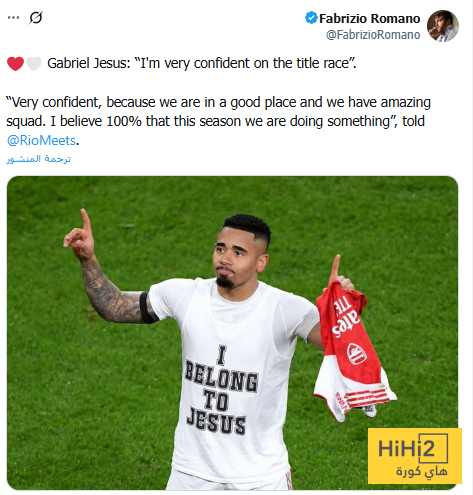Image resolution: width=473 pixels, height=495 pixels.
Task: Click the HiHi2 yellow watermark logo
Action: point(415,456)
